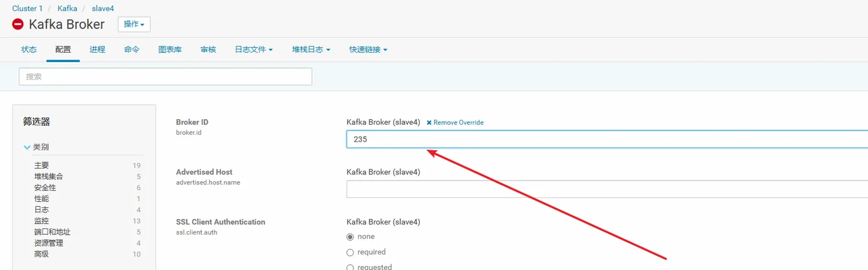The height and width of the screenshot is (270, 868).
Task: Focus the 搜索 search input field
Action: [x=166, y=77]
